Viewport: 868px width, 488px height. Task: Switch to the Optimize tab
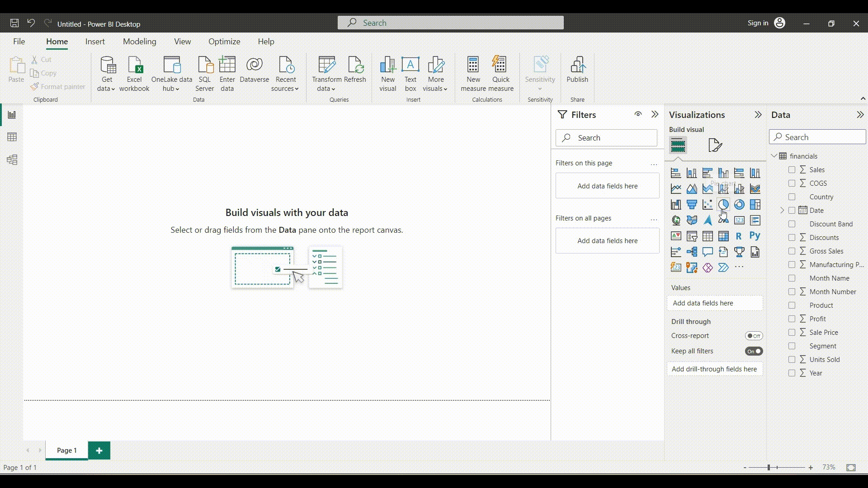click(x=224, y=42)
